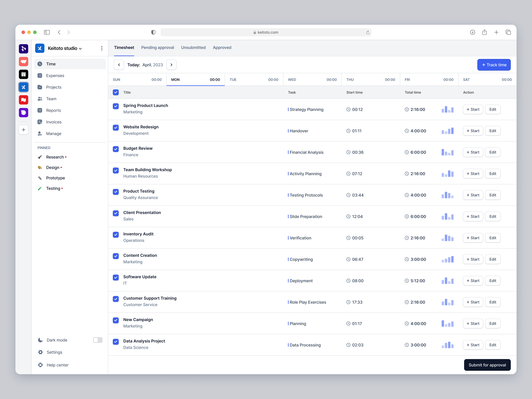View Reports from the sidebar
The image size is (532, 399).
point(53,110)
